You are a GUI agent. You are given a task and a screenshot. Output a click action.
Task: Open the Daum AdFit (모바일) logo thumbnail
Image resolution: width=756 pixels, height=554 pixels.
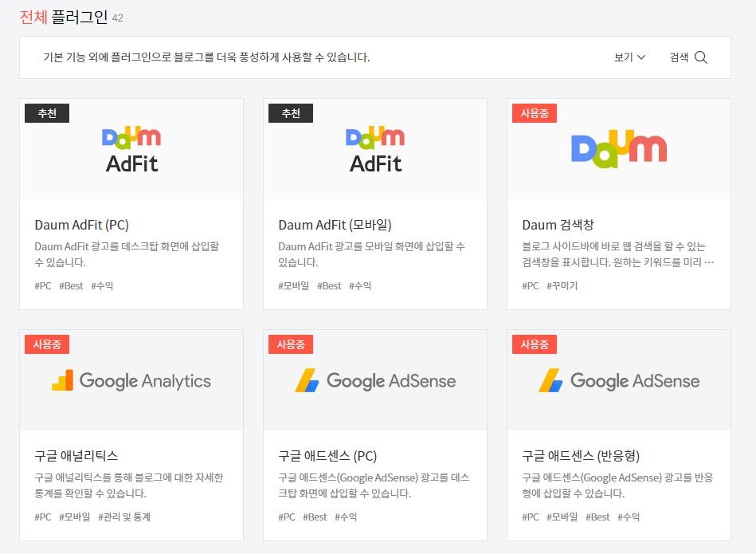coord(375,149)
